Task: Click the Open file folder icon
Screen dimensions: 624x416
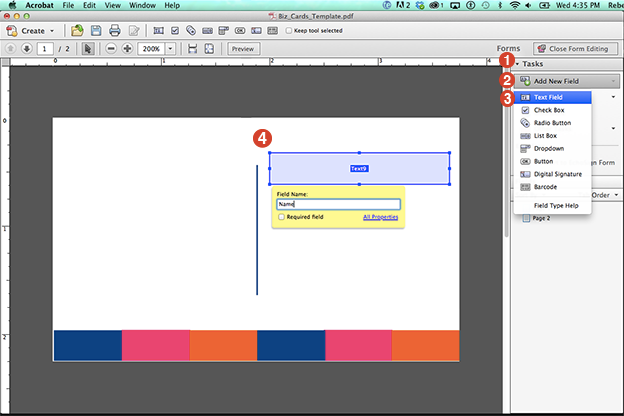Action: tap(76, 31)
